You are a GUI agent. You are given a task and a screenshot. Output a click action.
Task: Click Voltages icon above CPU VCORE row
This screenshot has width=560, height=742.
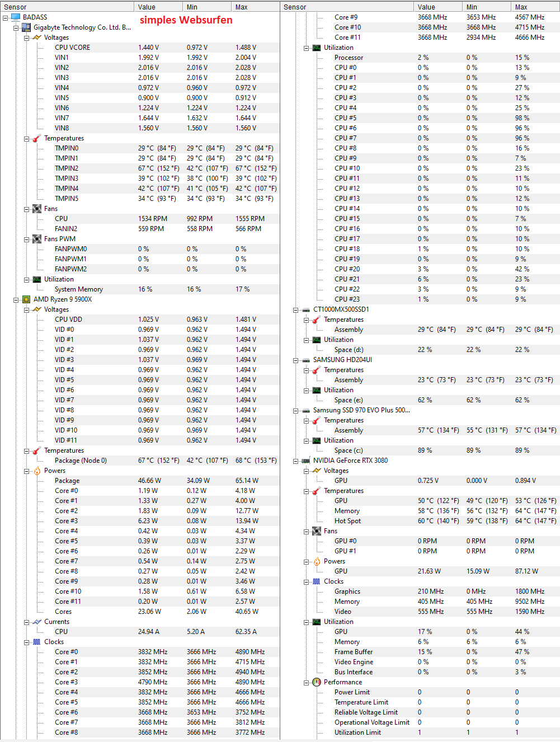(x=37, y=37)
